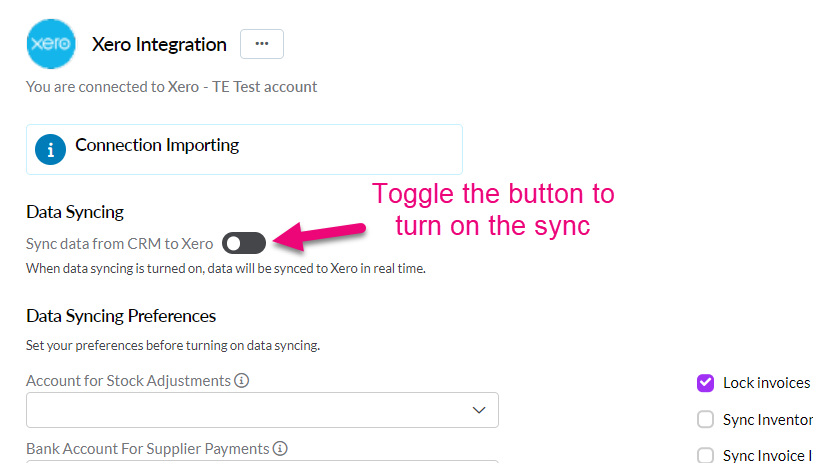Click the Data Syncing heading
This screenshot has width=813, height=463.
(75, 212)
